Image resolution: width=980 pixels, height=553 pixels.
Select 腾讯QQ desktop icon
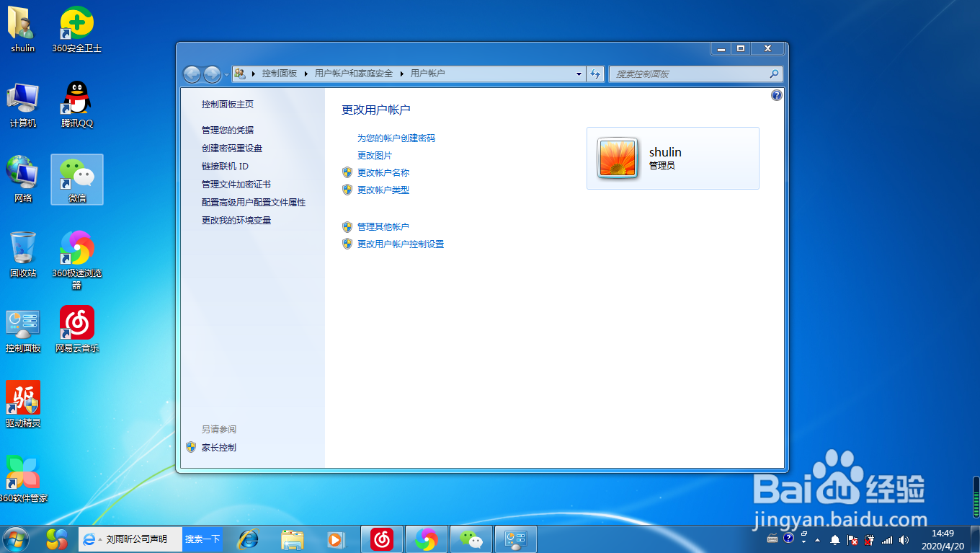tap(77, 105)
